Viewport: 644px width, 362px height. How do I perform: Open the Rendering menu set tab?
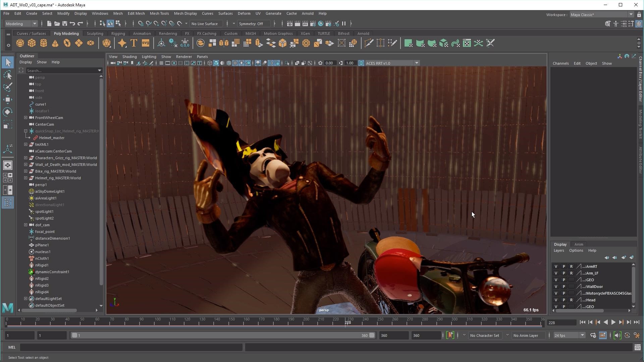[168, 33]
